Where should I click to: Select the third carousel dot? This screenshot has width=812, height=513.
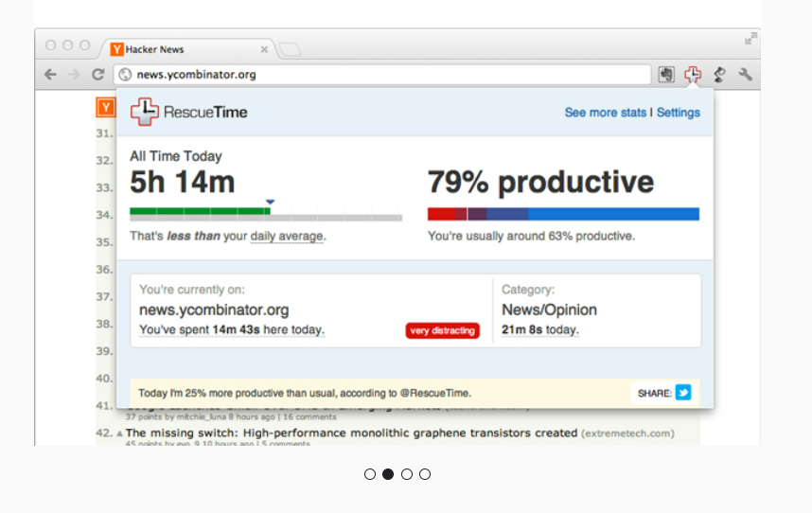[407, 474]
